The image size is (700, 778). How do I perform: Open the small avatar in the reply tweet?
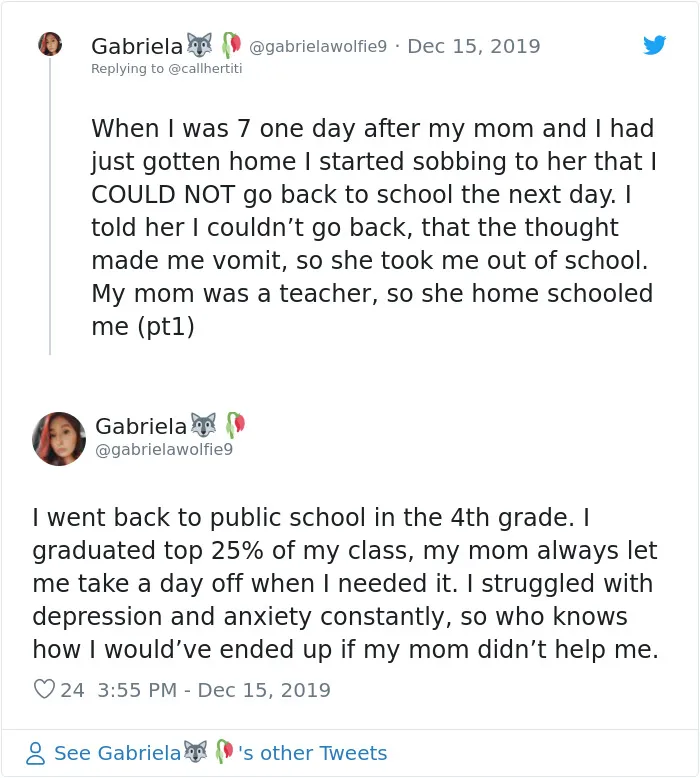50,44
